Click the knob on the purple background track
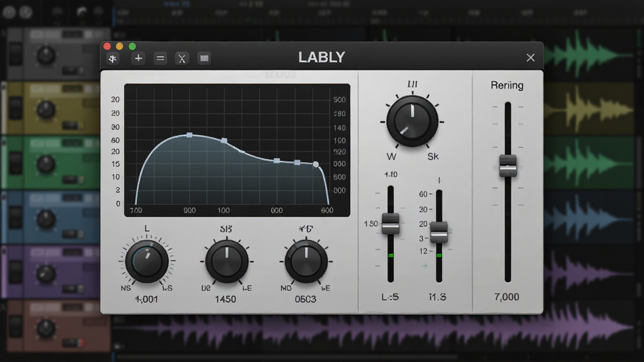The width and height of the screenshot is (644, 362). [45, 273]
